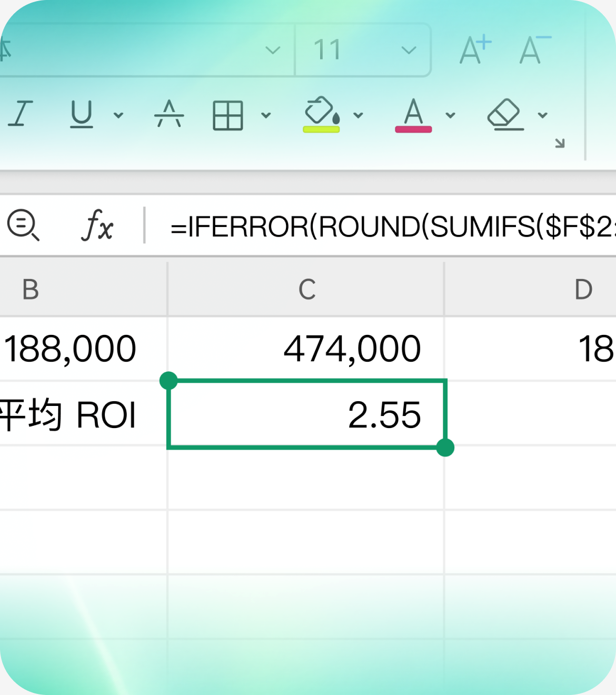
Task: Apply red font color
Action: pos(413,115)
